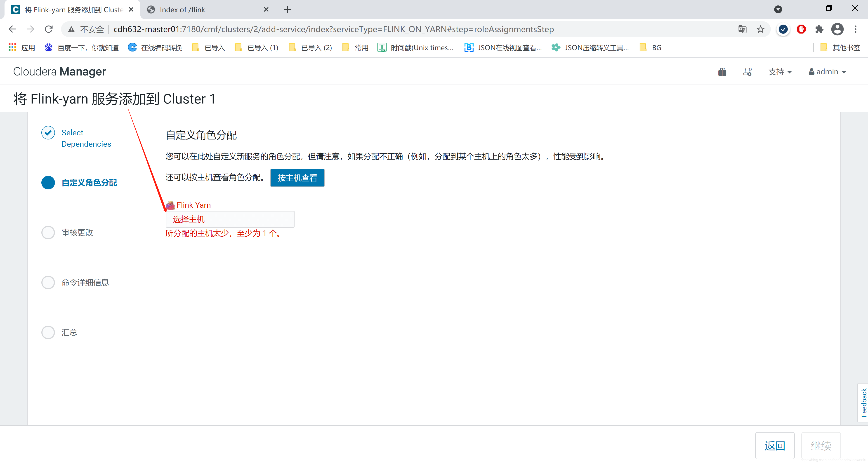Open the Feedback side tab
This screenshot has width=868, height=464.
pos(863,402)
